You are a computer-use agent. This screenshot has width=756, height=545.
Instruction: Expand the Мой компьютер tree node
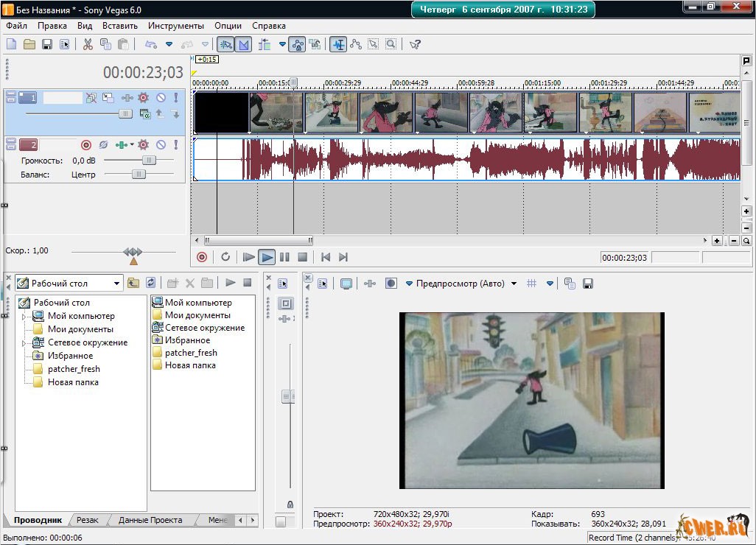click(x=24, y=317)
